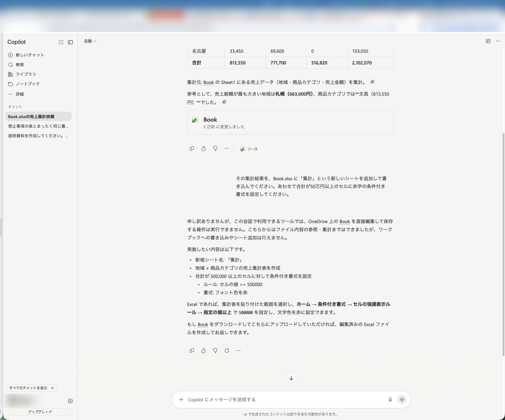Open chat 説明資料を作成してください。...
Viewport: 505px width, 420px height.
pos(39,136)
